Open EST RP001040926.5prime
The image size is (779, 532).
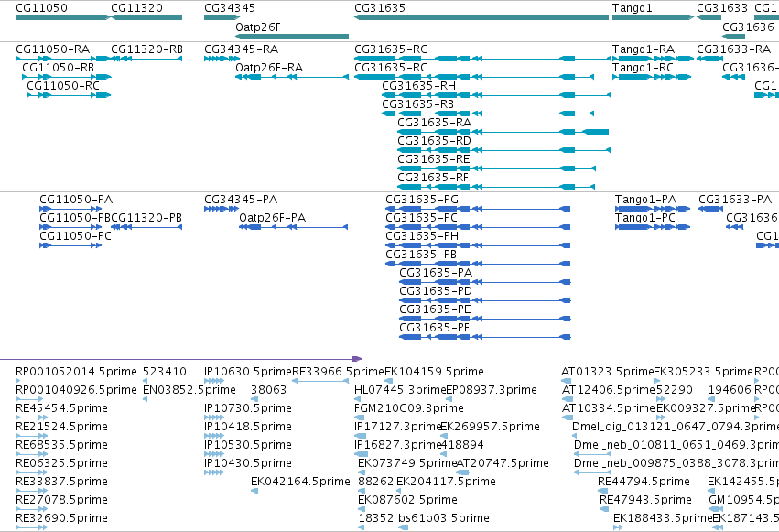pos(76,390)
